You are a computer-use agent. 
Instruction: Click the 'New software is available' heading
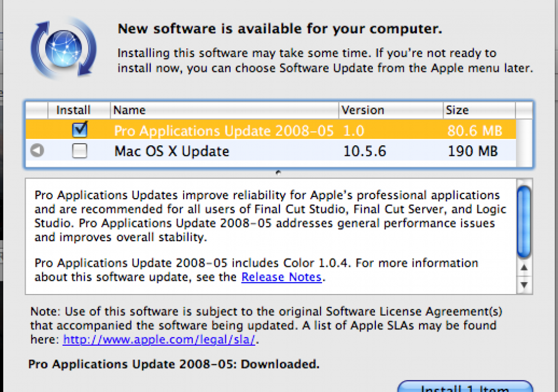click(280, 28)
